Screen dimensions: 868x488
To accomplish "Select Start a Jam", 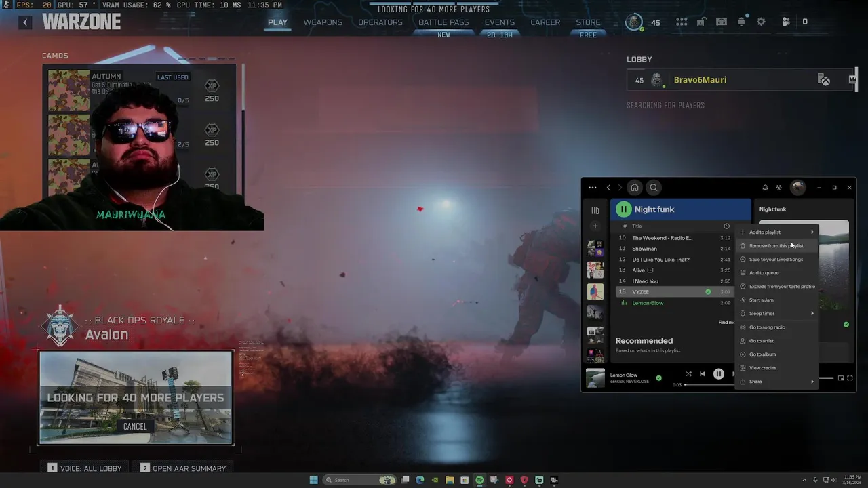I will coord(777,300).
